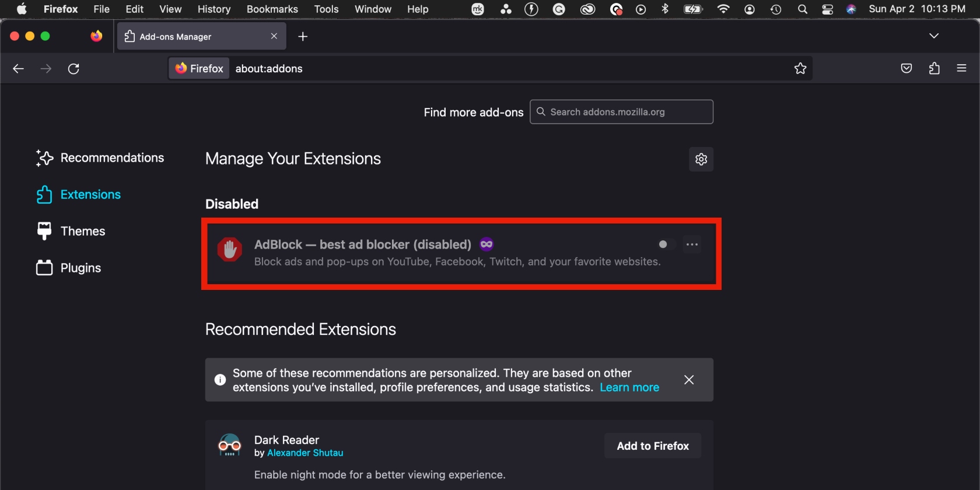
Task: Open the Firefox hamburger application menu
Action: coord(962,69)
